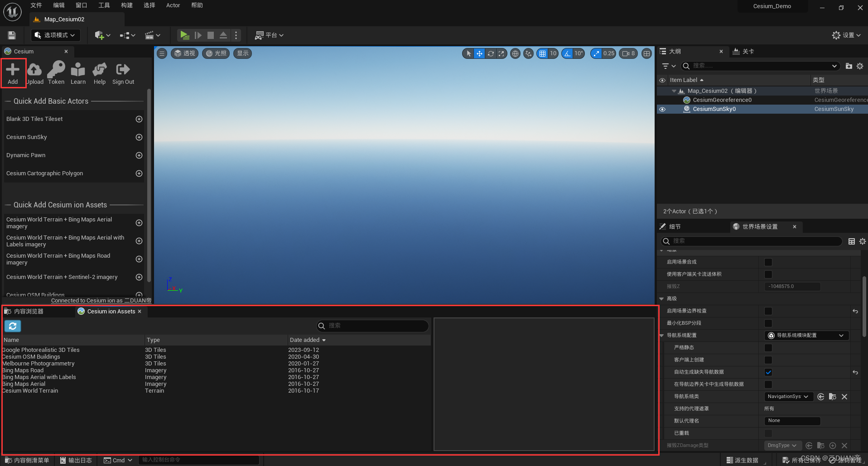Open the 设置 settings dropdown
Viewport: 868px width, 466px height.
point(846,35)
